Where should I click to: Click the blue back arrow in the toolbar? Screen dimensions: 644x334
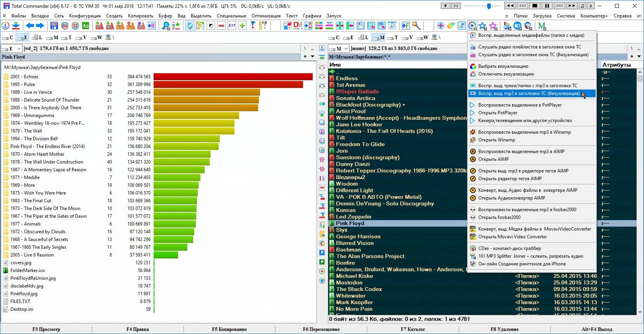(x=30, y=26)
